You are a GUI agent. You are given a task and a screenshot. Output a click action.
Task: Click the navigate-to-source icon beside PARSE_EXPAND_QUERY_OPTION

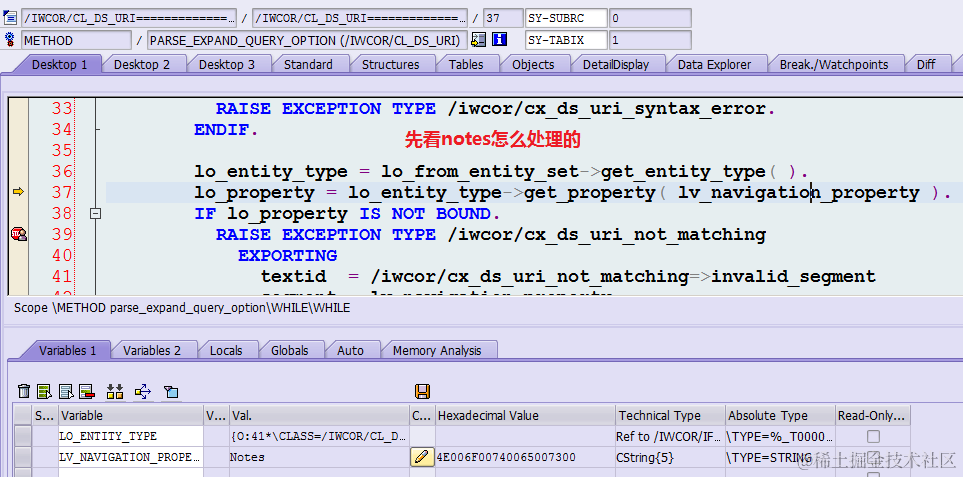click(478, 40)
